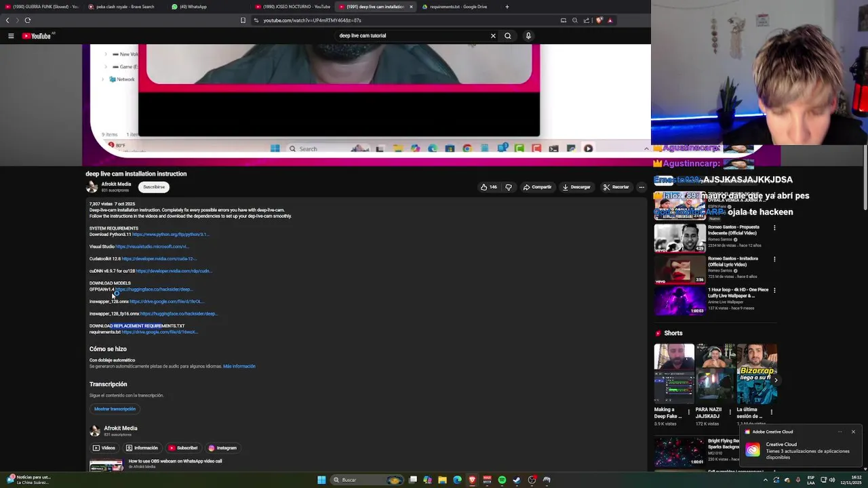This screenshot has height=488, width=868.
Task: Open the inswapper_128_fp16.onnx huggingface link
Action: 178,314
